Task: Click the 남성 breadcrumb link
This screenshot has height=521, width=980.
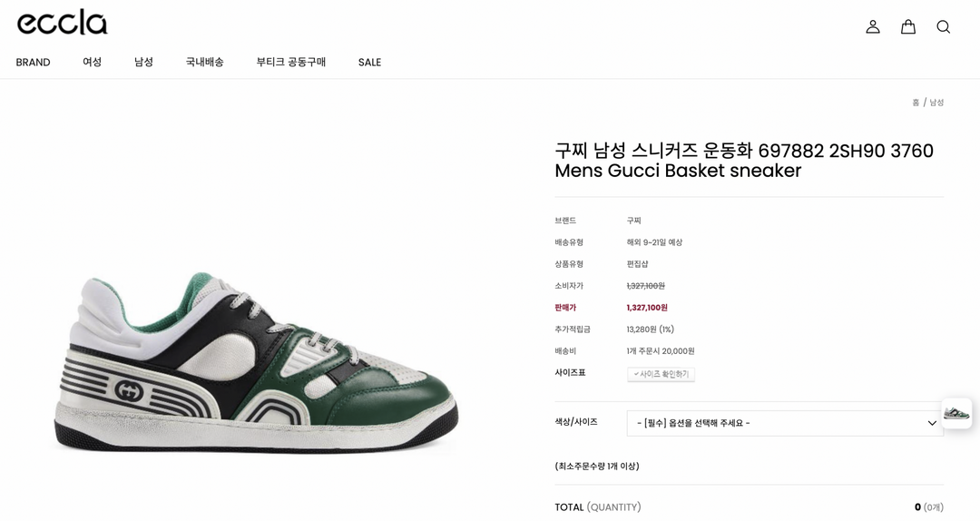Action: tap(936, 103)
